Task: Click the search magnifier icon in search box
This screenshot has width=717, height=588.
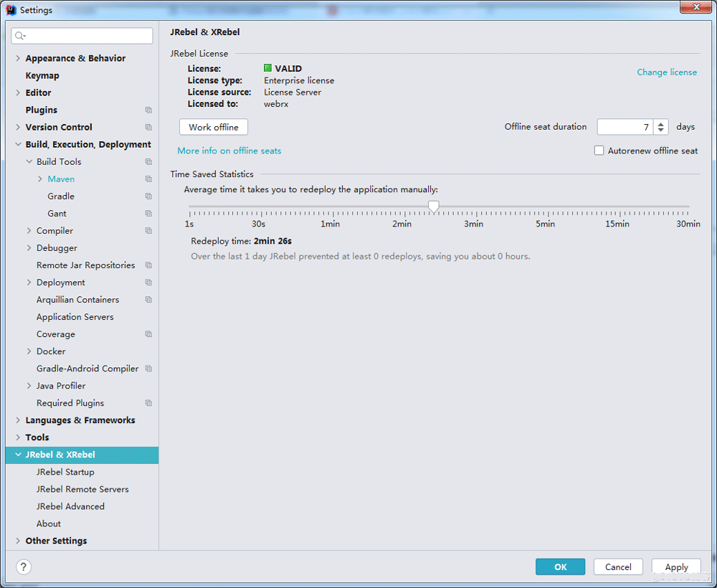Action: pos(19,36)
